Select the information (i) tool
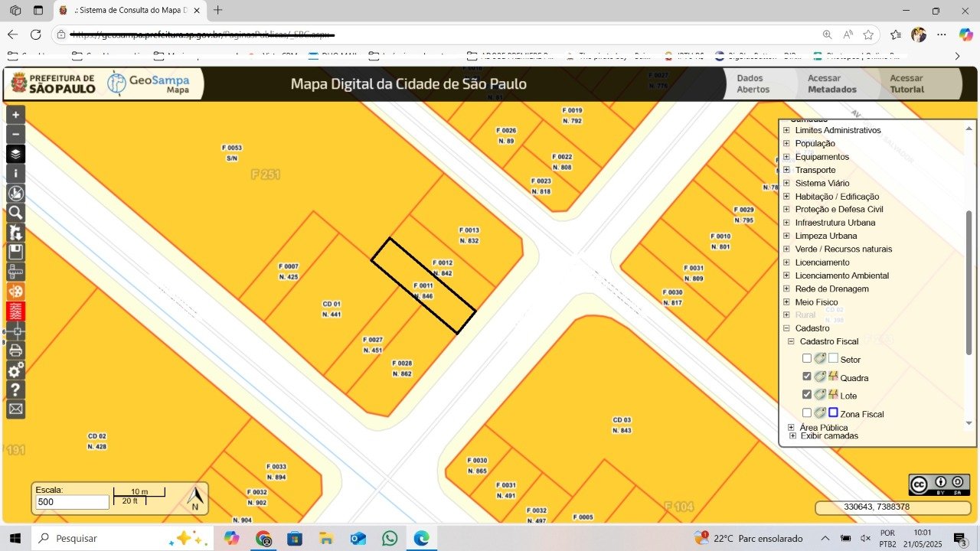The width and height of the screenshot is (980, 551). click(15, 174)
